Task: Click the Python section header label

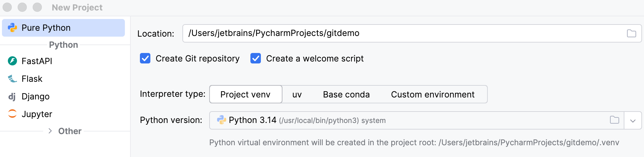Action: (63, 45)
